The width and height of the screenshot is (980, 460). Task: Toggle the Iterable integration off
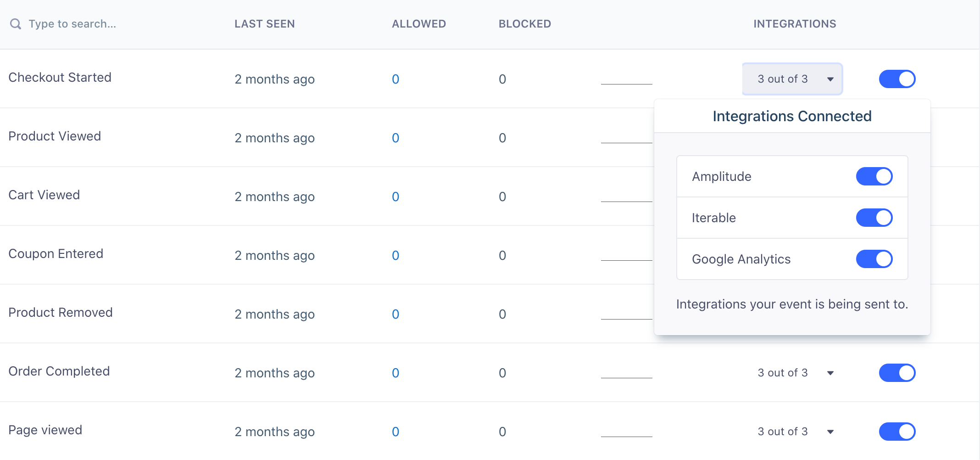pyautogui.click(x=874, y=218)
